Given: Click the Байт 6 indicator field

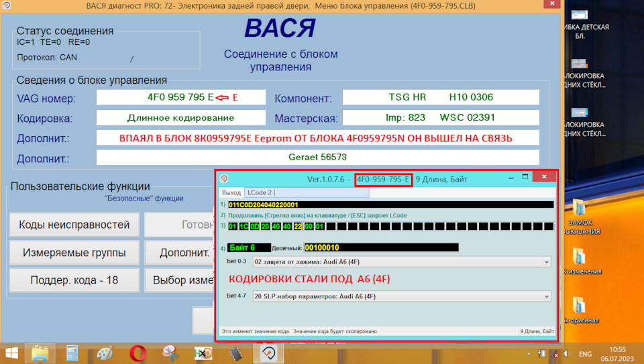Looking at the screenshot, I should (x=250, y=247).
